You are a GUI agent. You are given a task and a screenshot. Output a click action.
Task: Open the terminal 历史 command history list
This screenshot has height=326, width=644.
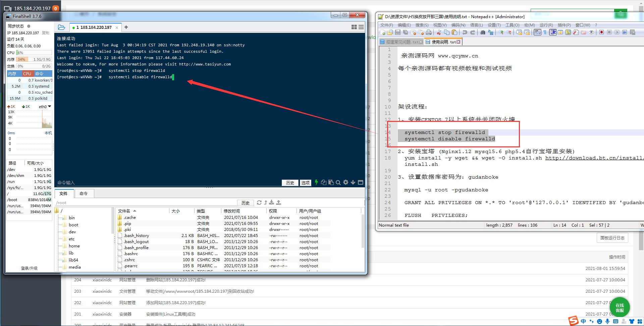(290, 183)
